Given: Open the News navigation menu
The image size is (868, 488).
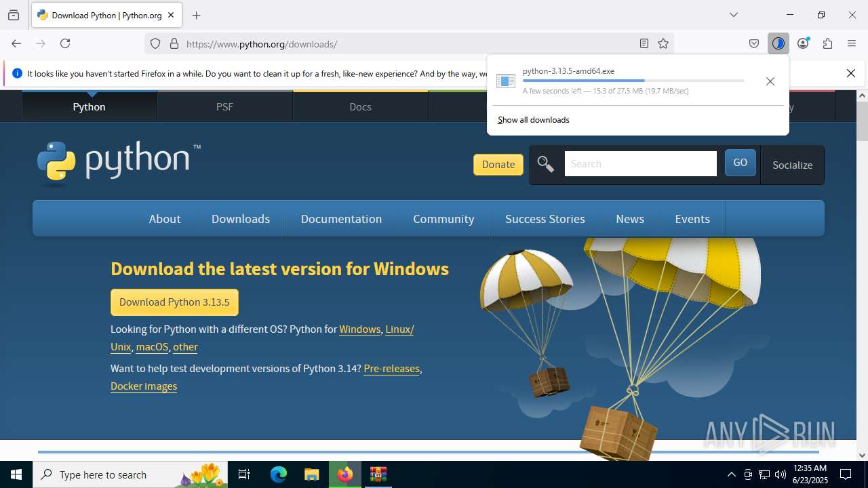Looking at the screenshot, I should (x=630, y=219).
